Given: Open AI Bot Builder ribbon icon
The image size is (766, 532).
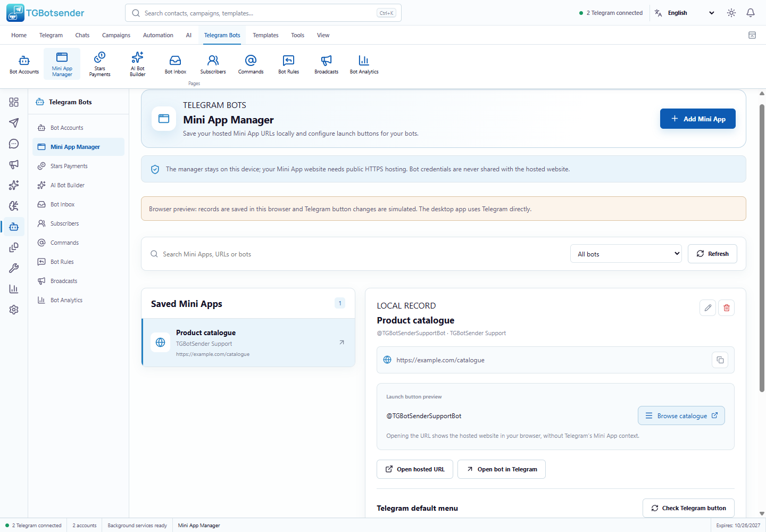Looking at the screenshot, I should 138,64.
